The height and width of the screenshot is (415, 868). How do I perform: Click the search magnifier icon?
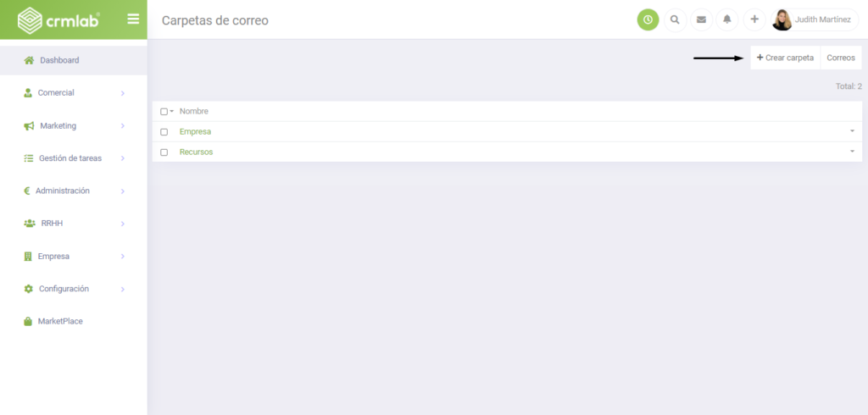[x=675, y=20]
